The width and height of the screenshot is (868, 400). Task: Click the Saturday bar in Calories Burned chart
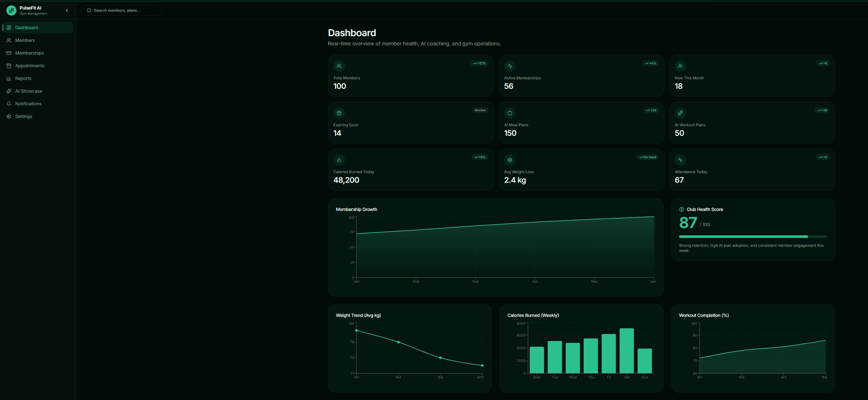(627, 351)
